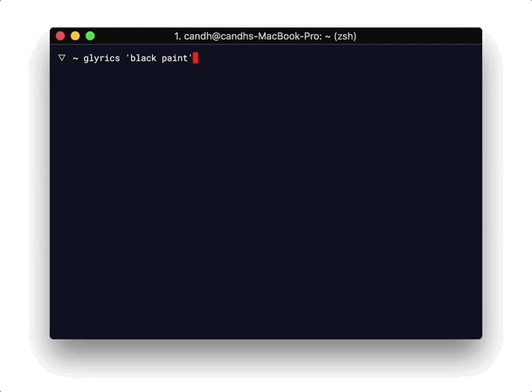Viewport: 532px width, 392px height.
Task: Click empty title bar right of (zsh)
Action: (419, 36)
